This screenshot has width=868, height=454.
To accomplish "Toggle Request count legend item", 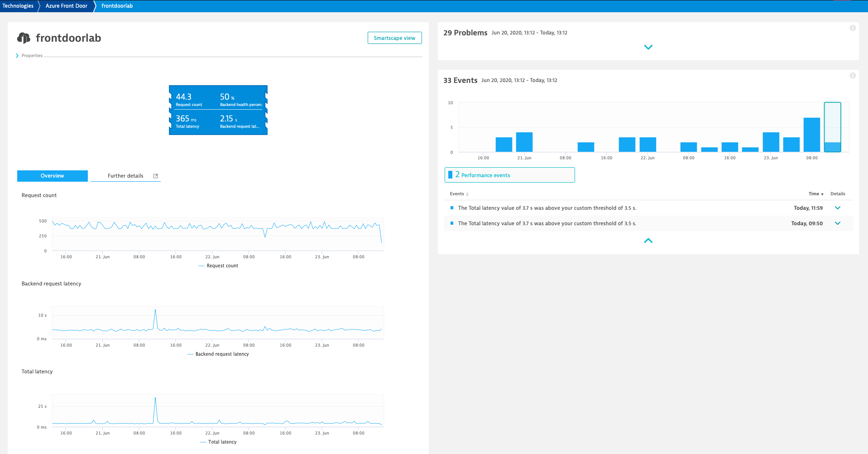I will coord(218,266).
